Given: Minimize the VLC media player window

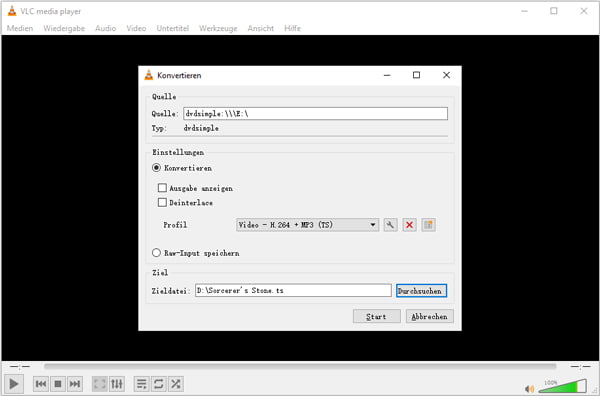Looking at the screenshot, I should pos(524,11).
